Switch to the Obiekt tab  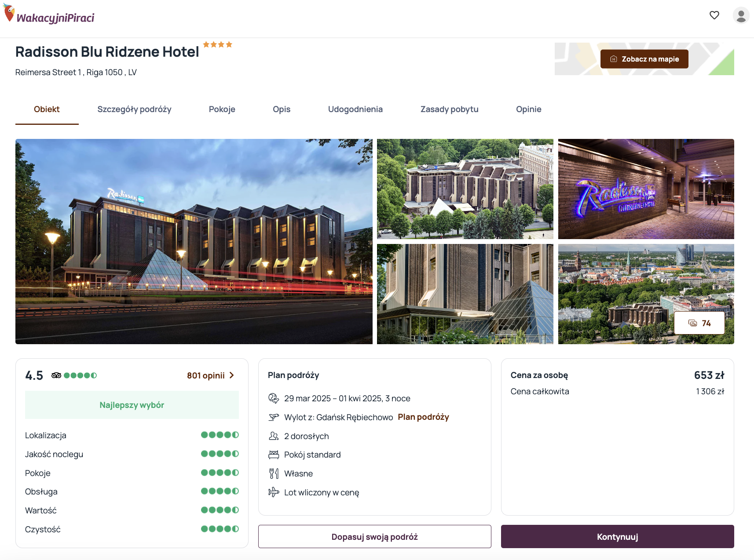tap(47, 109)
